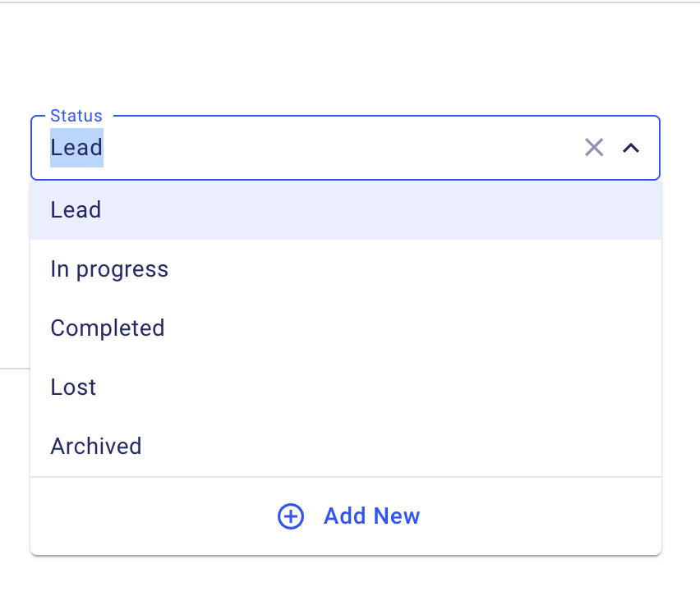The image size is (700, 596).
Task: Click the selected Lead text in the Status field
Action: click(76, 148)
